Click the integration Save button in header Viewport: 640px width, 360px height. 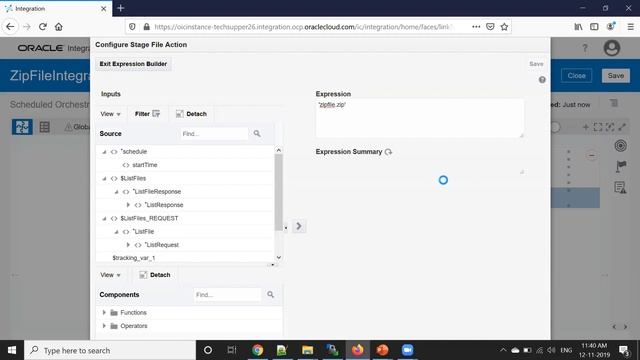(616, 76)
